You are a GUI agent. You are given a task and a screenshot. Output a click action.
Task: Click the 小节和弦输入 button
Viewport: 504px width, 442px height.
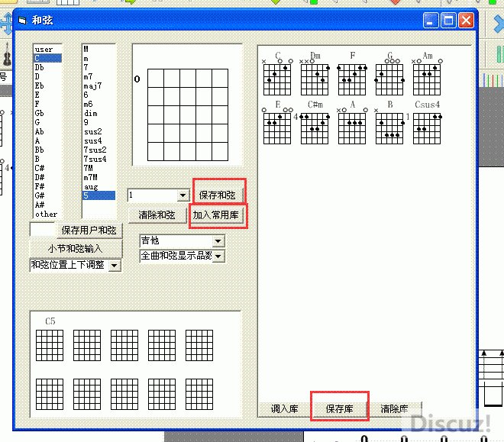click(x=76, y=249)
